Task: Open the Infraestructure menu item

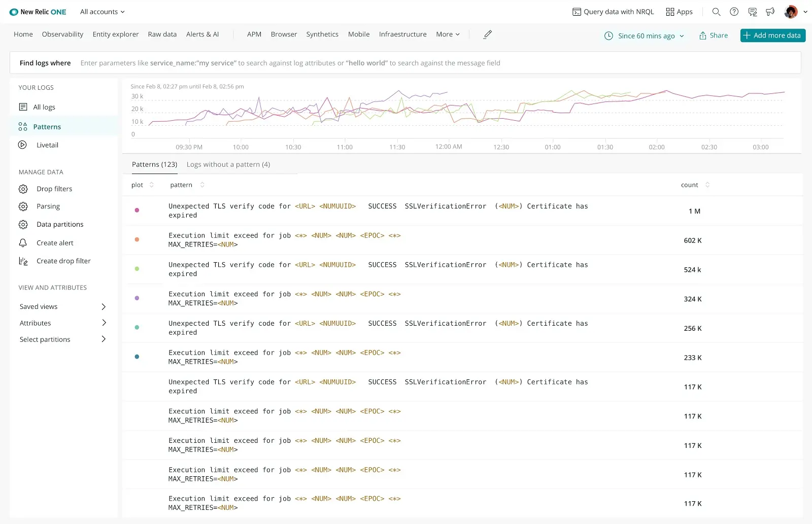Action: 402,34
